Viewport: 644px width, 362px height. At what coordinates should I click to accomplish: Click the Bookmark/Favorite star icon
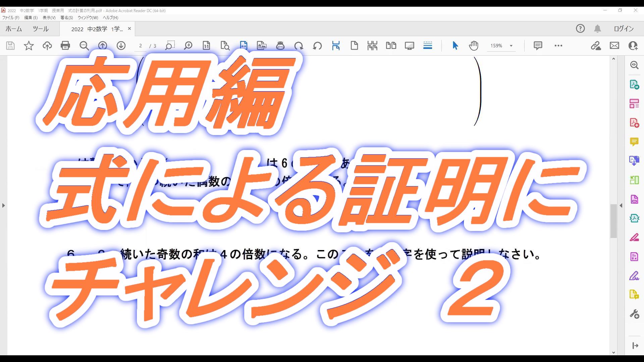pos(29,46)
